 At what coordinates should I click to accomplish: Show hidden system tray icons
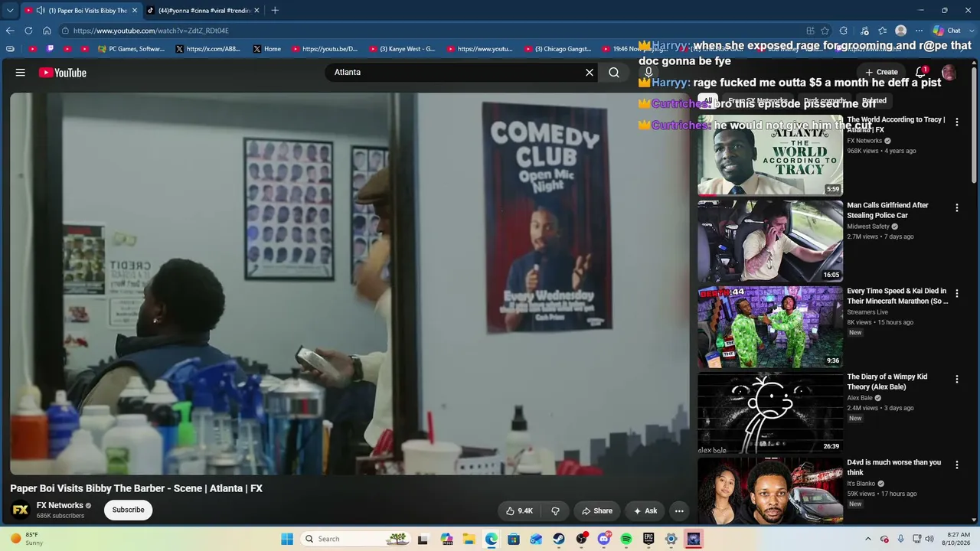867,539
